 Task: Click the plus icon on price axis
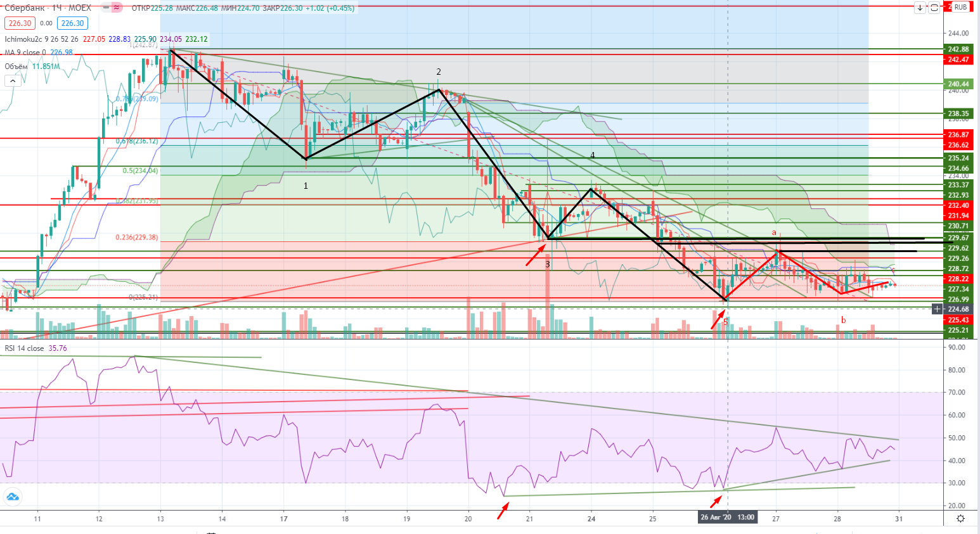pyautogui.click(x=938, y=309)
